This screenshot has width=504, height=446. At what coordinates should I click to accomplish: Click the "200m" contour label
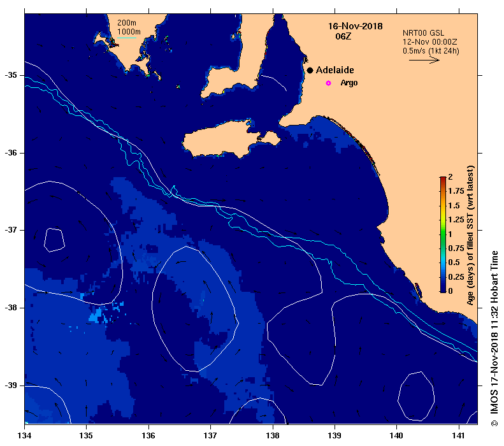(127, 23)
